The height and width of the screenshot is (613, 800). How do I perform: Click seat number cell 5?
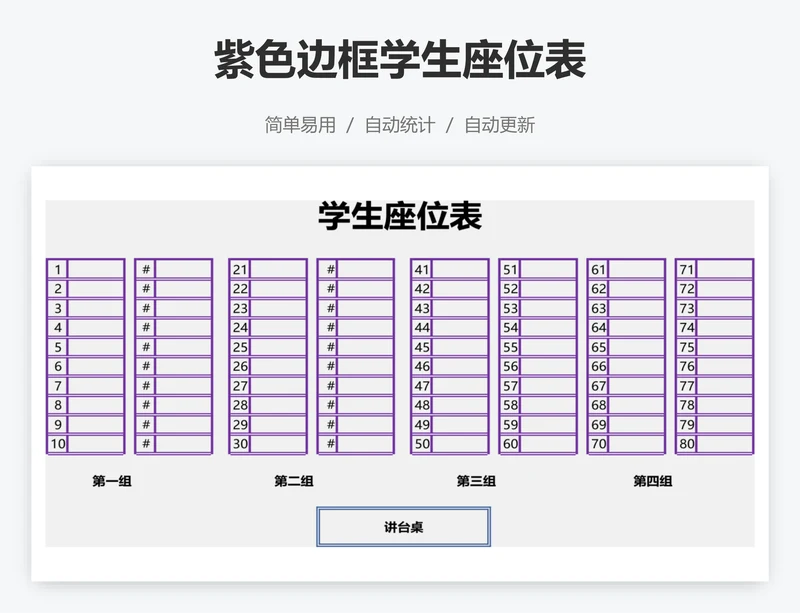58,347
